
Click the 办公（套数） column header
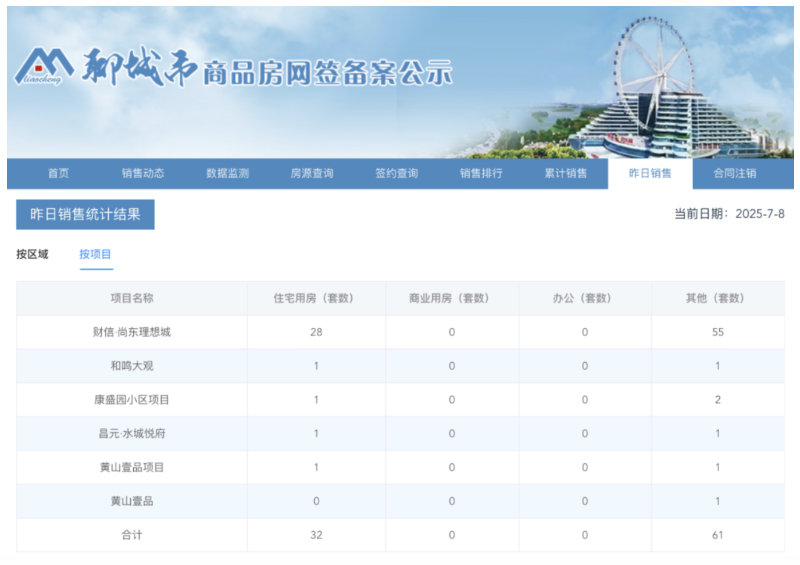click(585, 298)
